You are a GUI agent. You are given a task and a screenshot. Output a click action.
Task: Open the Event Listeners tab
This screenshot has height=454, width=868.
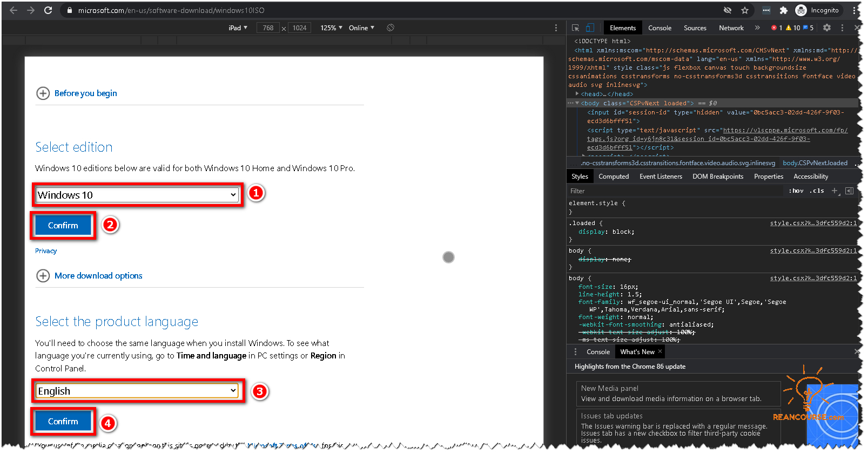(661, 177)
